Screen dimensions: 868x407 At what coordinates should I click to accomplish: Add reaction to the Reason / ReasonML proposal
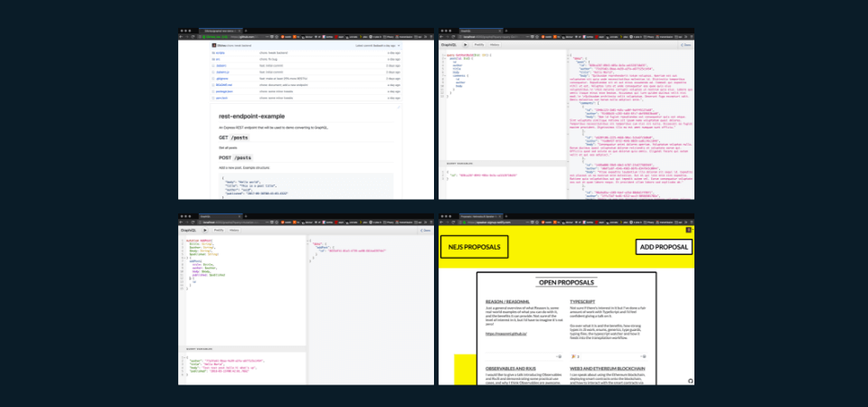pos(558,356)
